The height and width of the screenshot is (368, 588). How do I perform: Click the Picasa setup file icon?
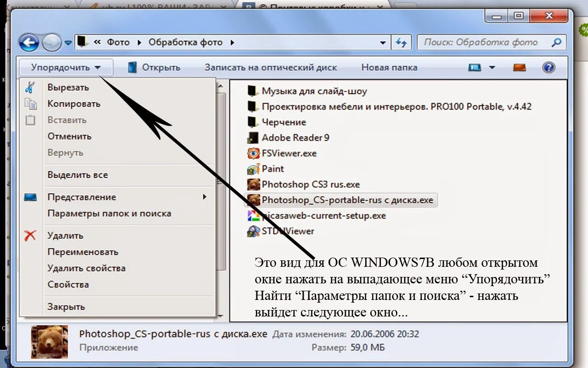253,216
